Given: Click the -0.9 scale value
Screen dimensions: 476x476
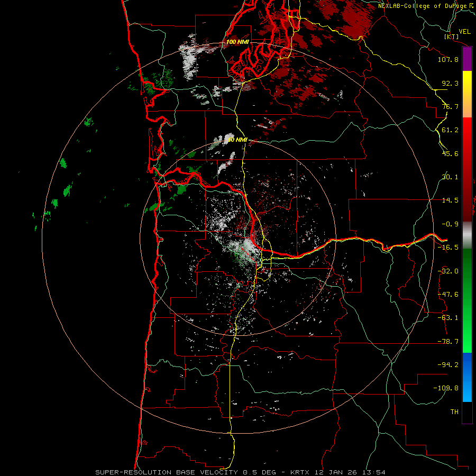Looking at the screenshot, I should click(x=450, y=224).
